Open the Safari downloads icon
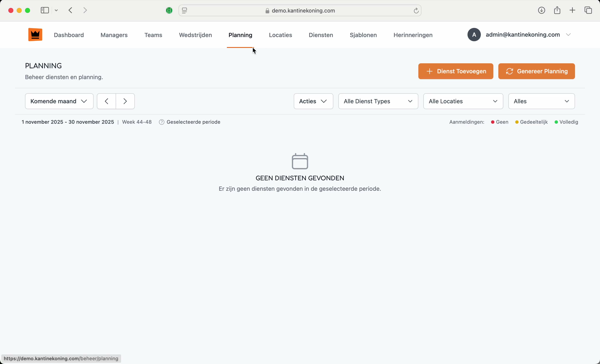 [x=541, y=10]
